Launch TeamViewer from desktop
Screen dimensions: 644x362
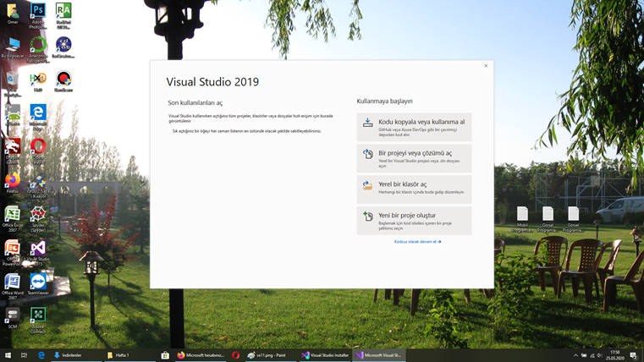click(x=38, y=282)
